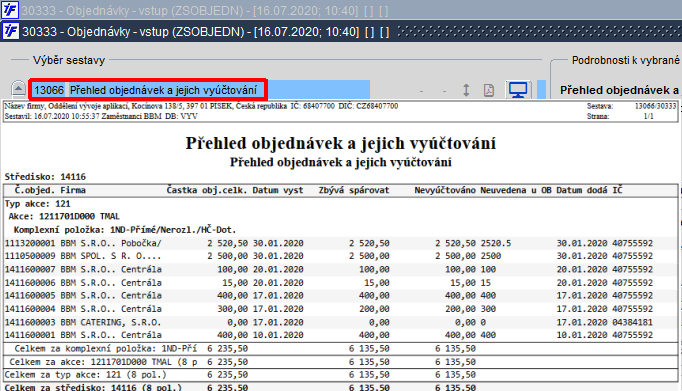The image size is (682, 391).
Task: Click the 'Č.objed.' column header
Action: (x=35, y=190)
